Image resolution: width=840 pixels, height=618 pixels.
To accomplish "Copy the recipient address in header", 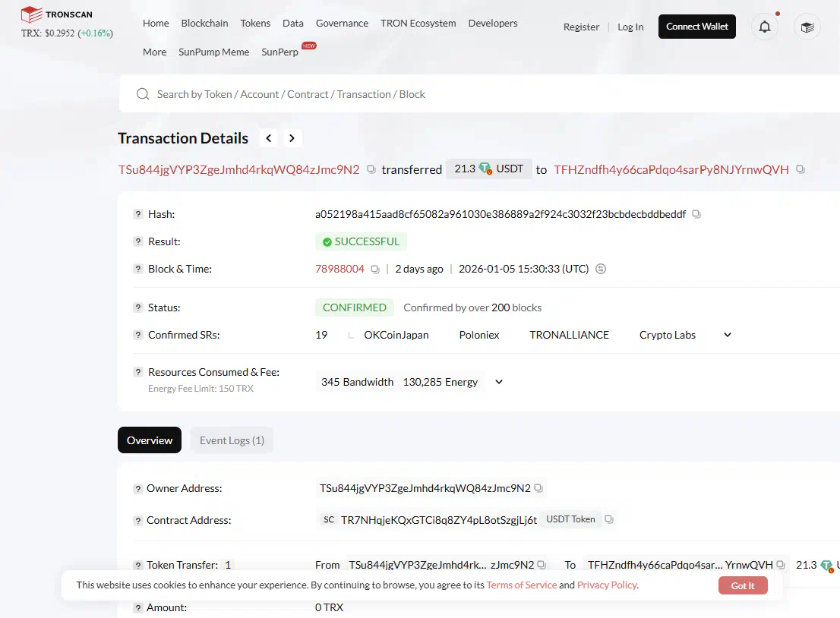I will [x=801, y=169].
